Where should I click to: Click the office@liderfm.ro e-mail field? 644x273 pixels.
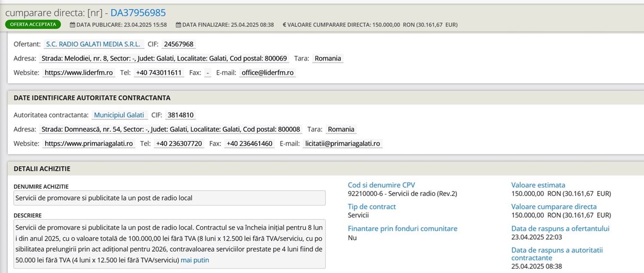tap(267, 73)
